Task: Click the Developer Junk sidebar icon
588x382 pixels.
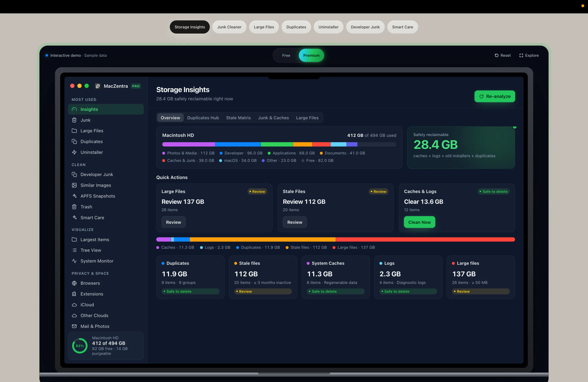Action: 74,174
